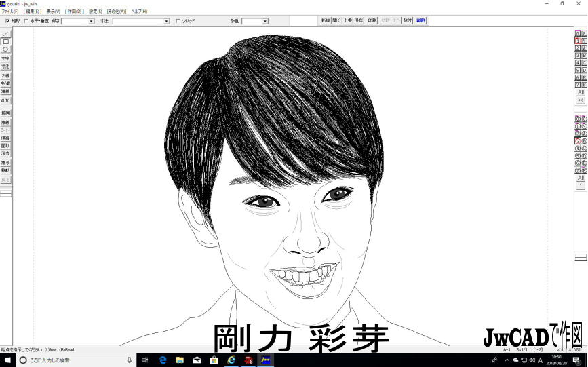This screenshot has height=367, width=588.
Task: Enable the 水平・垂直 checkbox
Action: (x=26, y=21)
